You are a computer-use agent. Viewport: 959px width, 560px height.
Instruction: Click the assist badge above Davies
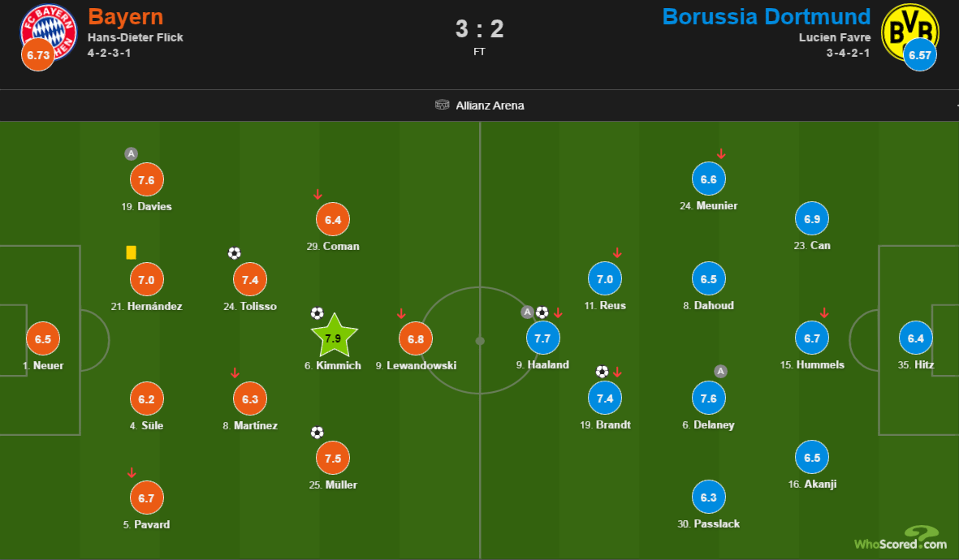click(131, 154)
